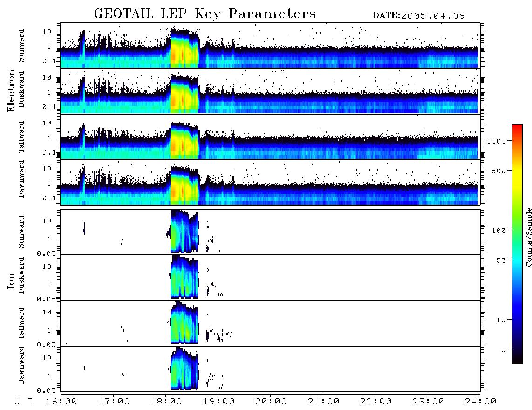Click the Ion Tailward burst near 18:15
Image resolution: width=532 pixels, height=410 pixels.
pyautogui.click(x=184, y=323)
